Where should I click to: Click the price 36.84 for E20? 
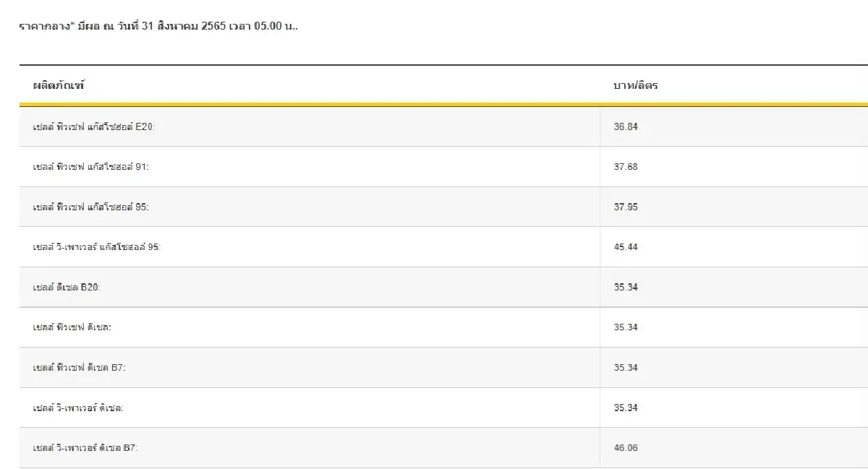tap(626, 126)
